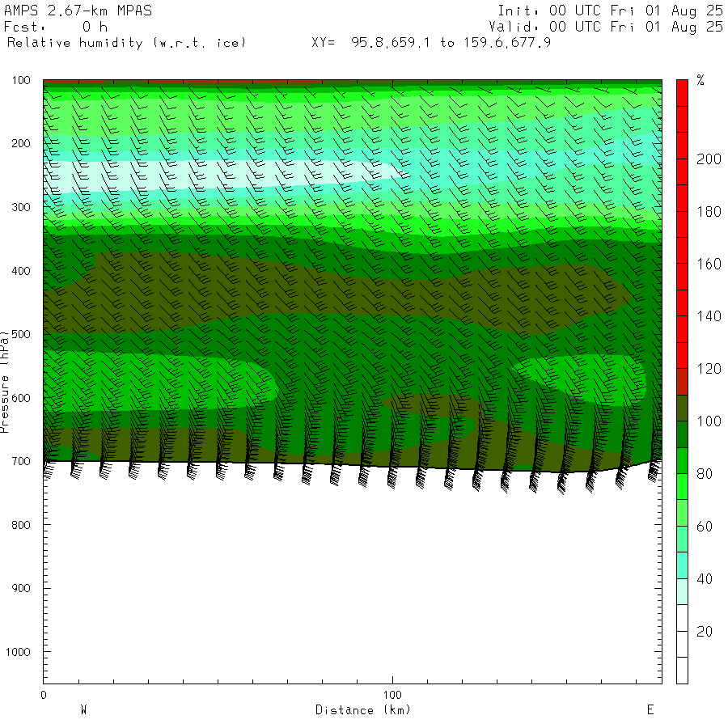This screenshot has width=728, height=728.
Task: Click the 1000 hPa pressure axis label
Action: 18,652
